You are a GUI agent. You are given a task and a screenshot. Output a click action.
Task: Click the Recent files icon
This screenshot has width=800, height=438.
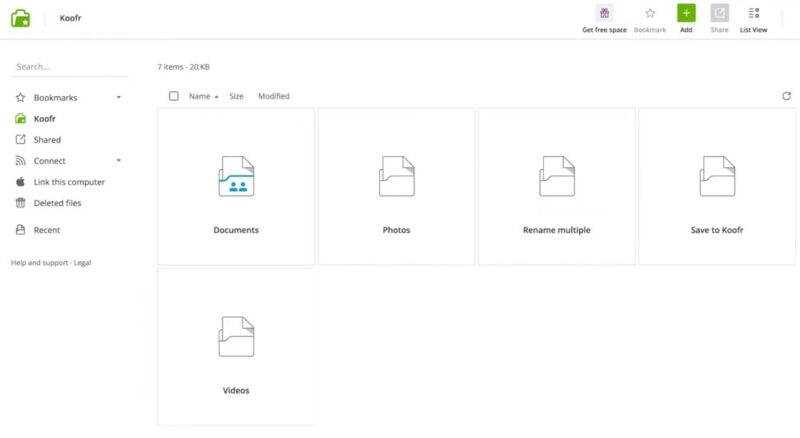coord(20,230)
